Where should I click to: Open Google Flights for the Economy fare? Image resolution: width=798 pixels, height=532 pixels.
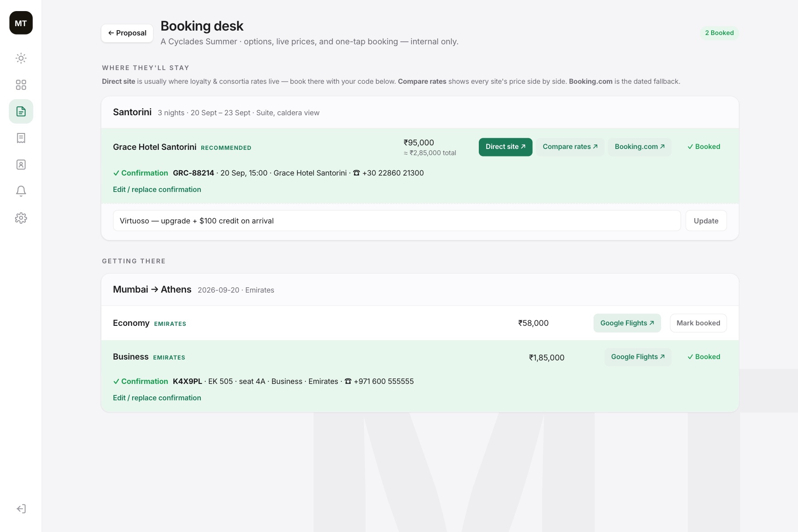click(627, 323)
